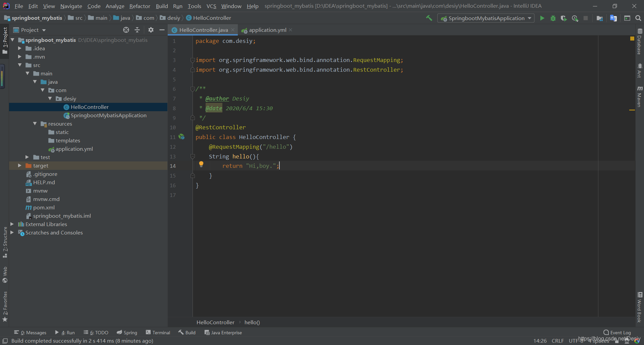Open the Terminal tool window
The image size is (644, 345).
tap(158, 333)
